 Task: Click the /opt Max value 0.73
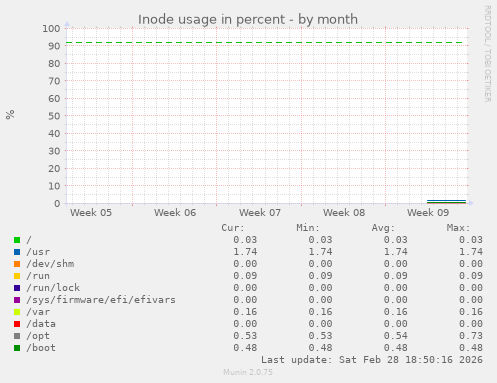tap(471, 336)
